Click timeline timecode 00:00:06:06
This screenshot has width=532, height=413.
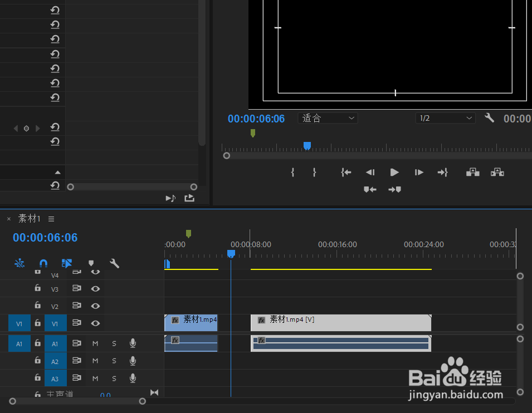pyautogui.click(x=45, y=237)
